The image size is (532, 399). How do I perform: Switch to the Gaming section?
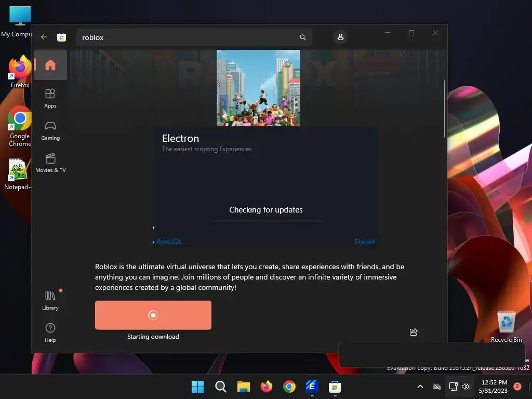(x=50, y=130)
